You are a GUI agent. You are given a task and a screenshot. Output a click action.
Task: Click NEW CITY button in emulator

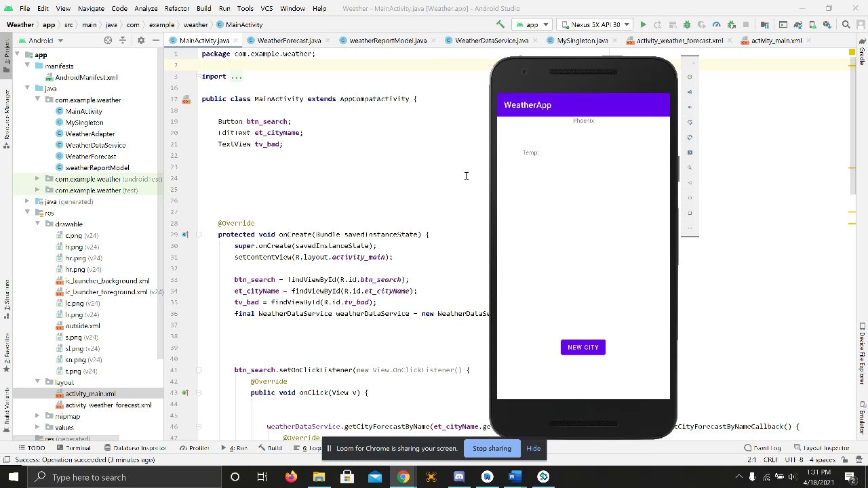coord(583,347)
